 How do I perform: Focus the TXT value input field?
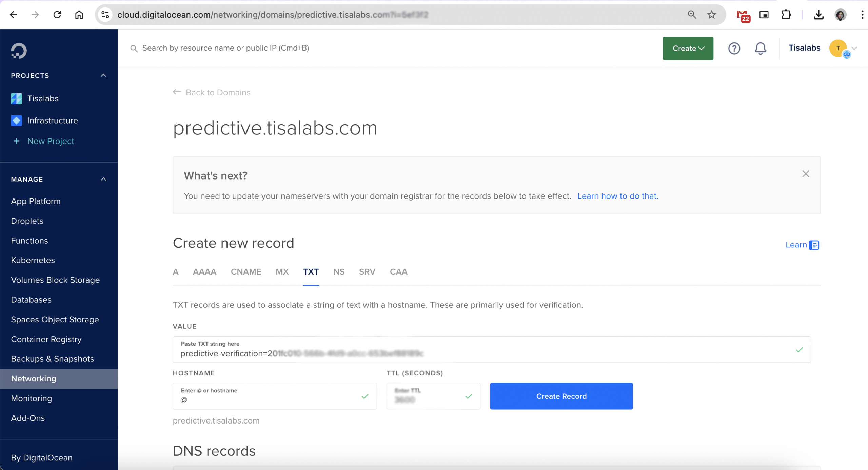[x=492, y=350]
